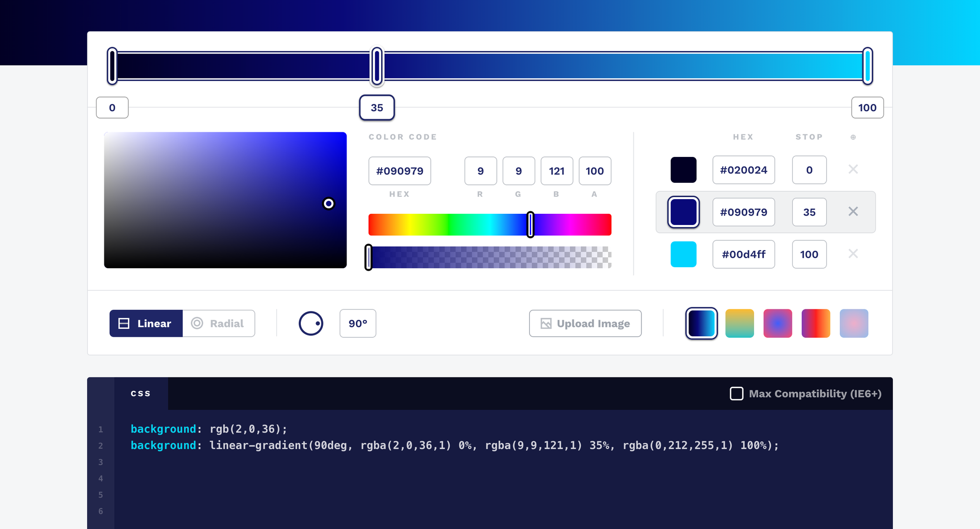Click the saturation picker circle handle
The image size is (980, 529).
[329, 203]
